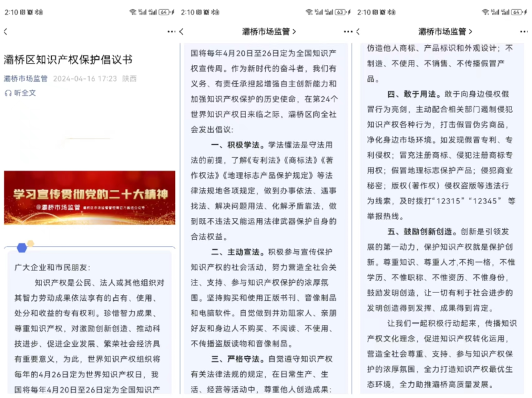Tap back arrow in the middle article panel
The width and height of the screenshot is (532, 398).
182,31
